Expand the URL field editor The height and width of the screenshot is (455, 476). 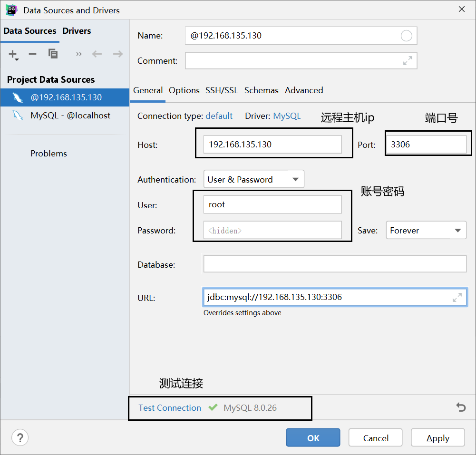[457, 297]
